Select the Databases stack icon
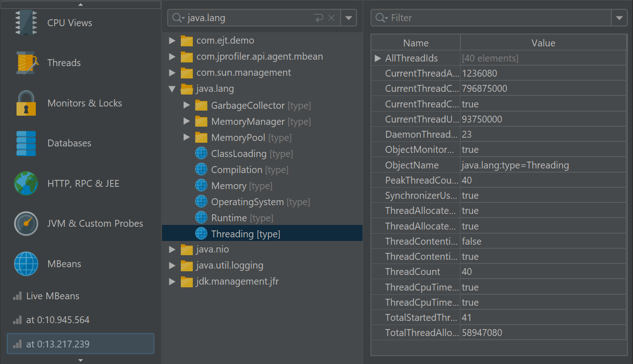The height and width of the screenshot is (364, 633). [26, 143]
